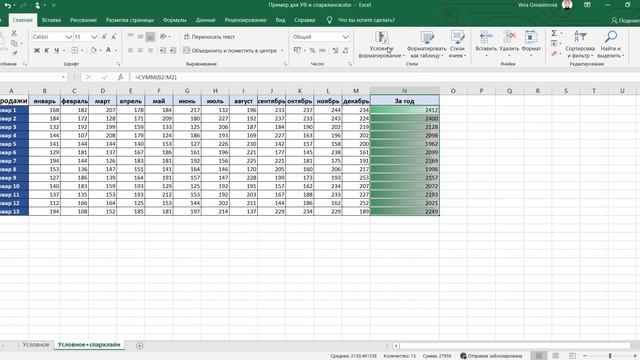Open the Общий number format dropdown
Image resolution: width=640 pixels, height=360 pixels.
pos(346,37)
